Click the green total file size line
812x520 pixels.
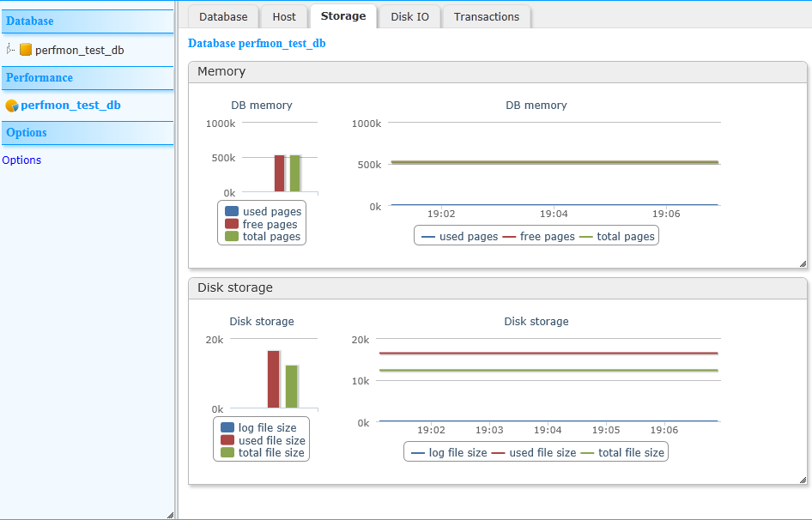pos(548,371)
